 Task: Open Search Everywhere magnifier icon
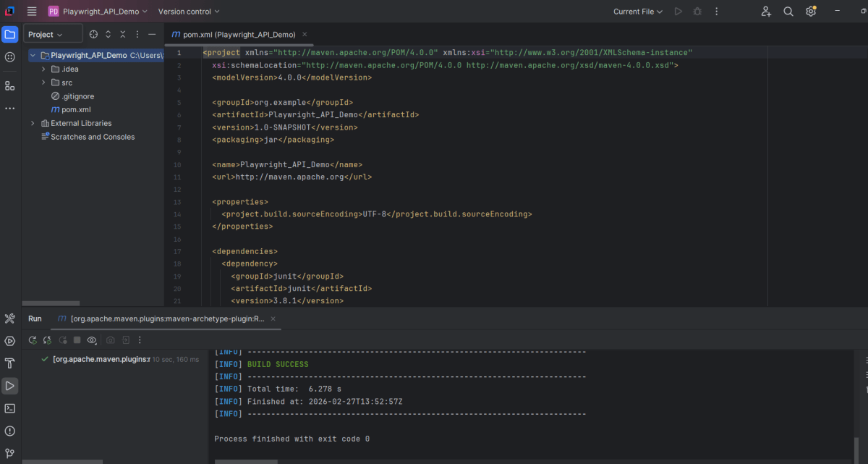pyautogui.click(x=788, y=12)
